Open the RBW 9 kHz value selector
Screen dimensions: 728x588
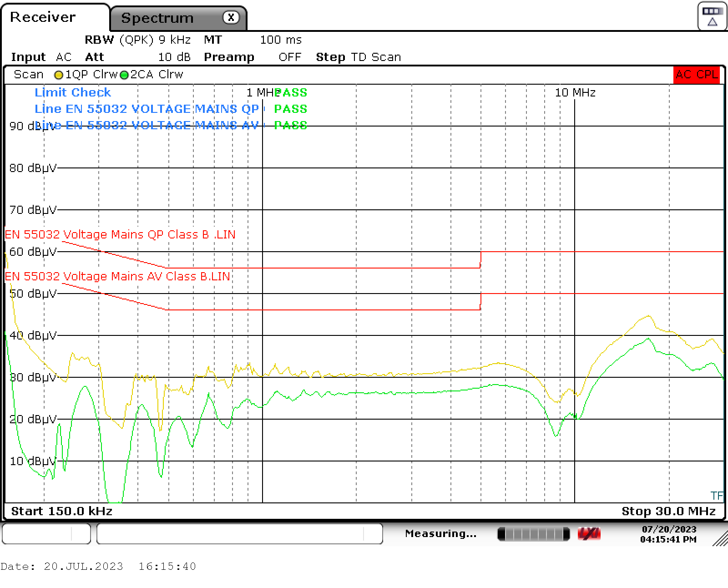(174, 40)
